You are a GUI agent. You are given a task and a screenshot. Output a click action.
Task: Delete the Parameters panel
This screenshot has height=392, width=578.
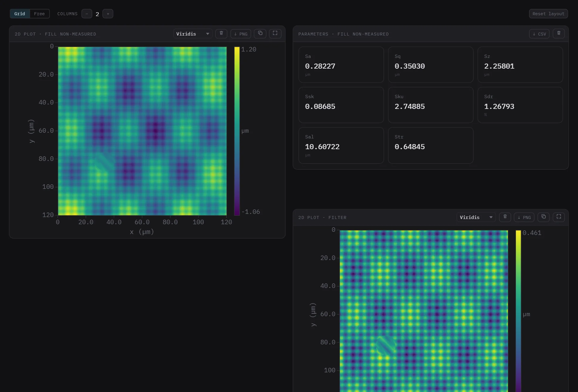pyautogui.click(x=559, y=34)
